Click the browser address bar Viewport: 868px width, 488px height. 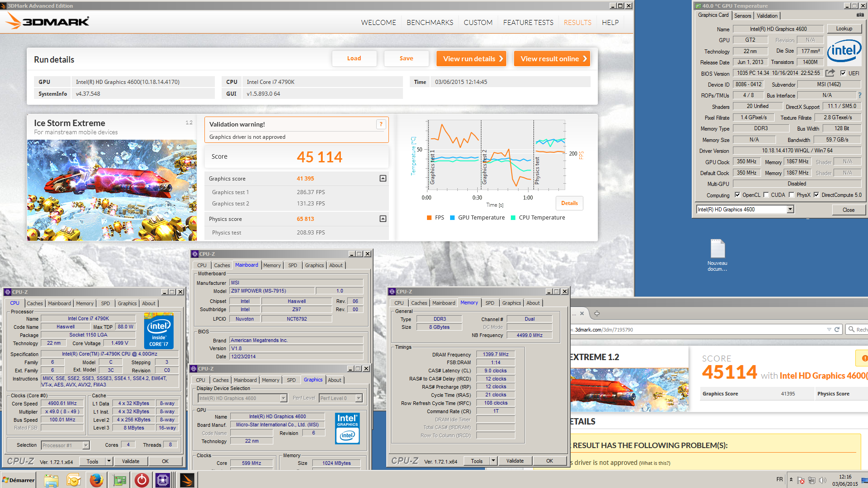click(698, 330)
